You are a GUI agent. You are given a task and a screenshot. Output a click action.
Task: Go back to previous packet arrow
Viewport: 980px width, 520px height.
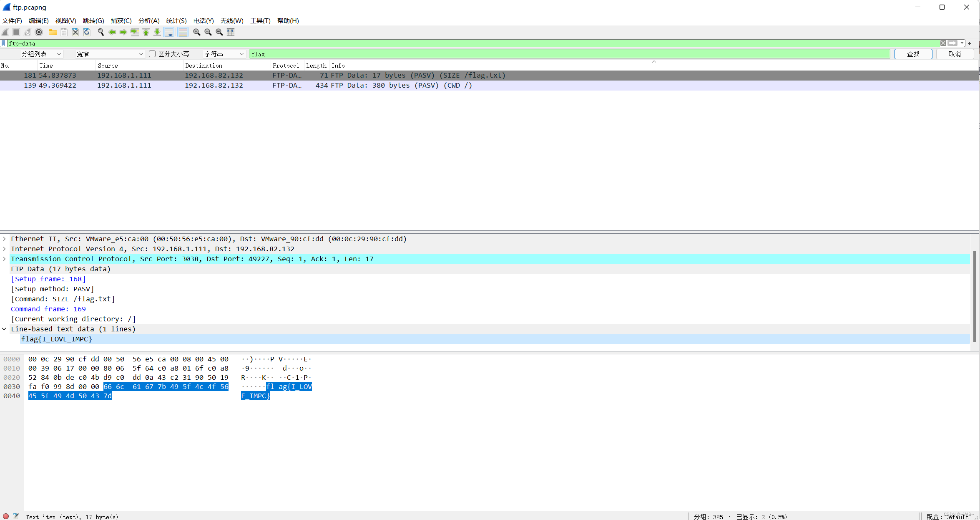(112, 32)
